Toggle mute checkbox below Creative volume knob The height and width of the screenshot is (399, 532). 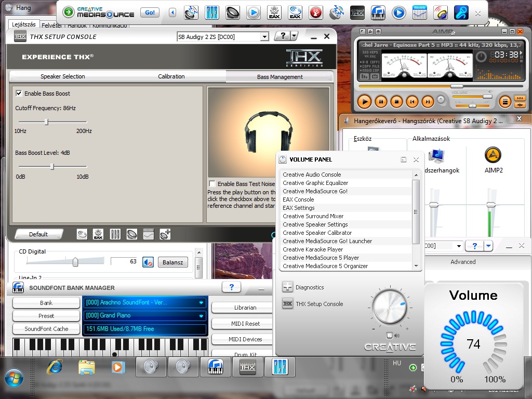coord(390,336)
